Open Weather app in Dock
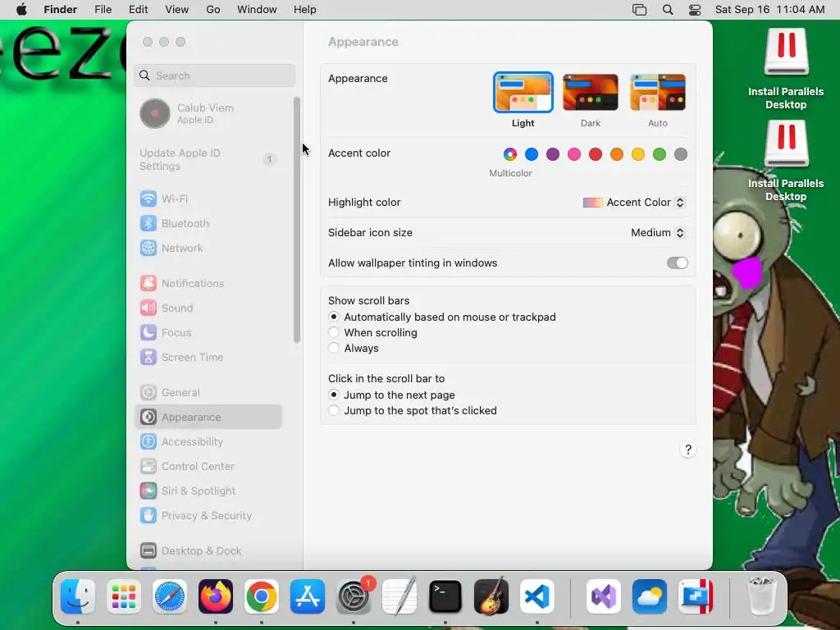Viewport: 840px width, 630px height. coord(650,596)
